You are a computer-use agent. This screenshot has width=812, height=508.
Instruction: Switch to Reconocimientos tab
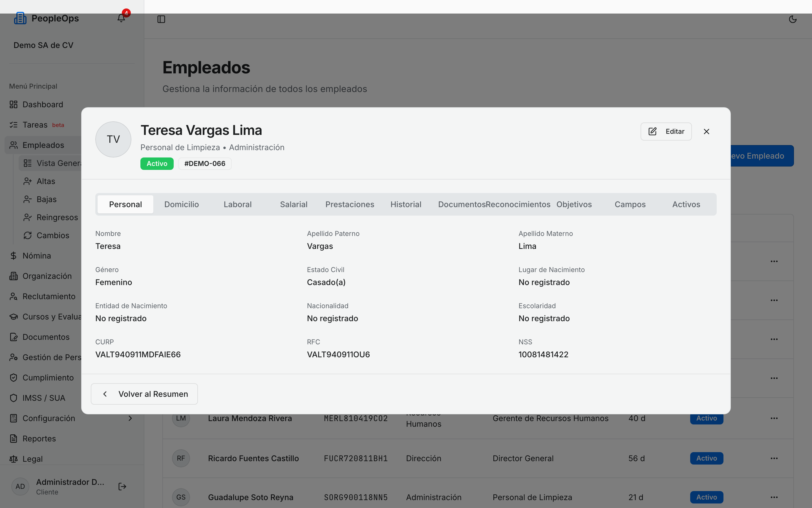(x=518, y=204)
